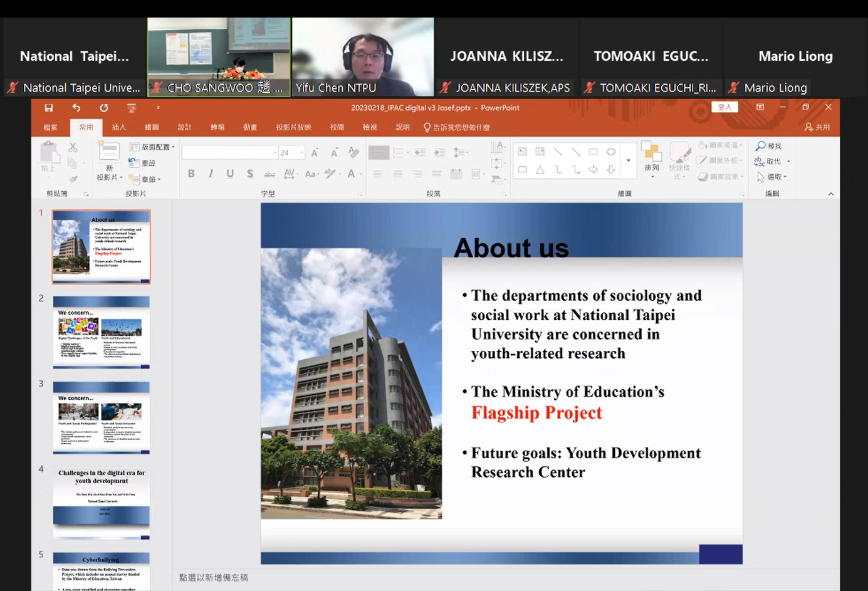Image resolution: width=868 pixels, height=591 pixels.
Task: Open the ribbon display options icon in the title bar
Action: pos(760,107)
